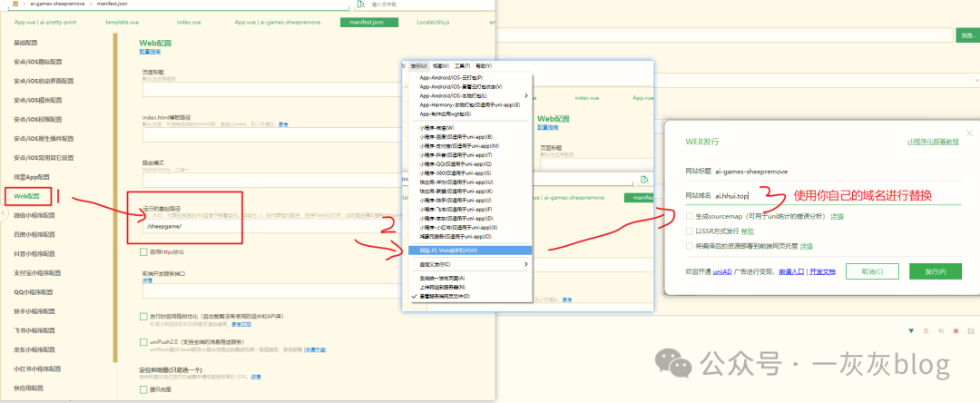The width and height of the screenshot is (980, 403).
Task: Click the checkmark beside 查看服务端网页文件(D)
Action: pos(414,296)
